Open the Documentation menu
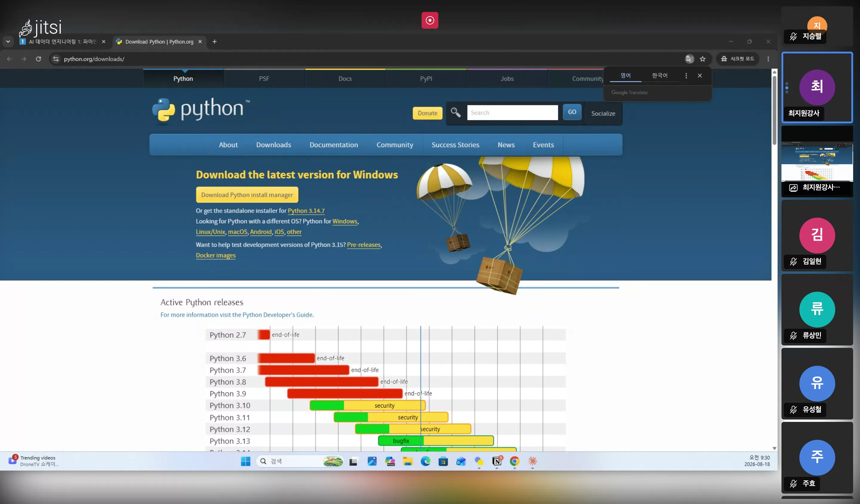The image size is (860, 504). click(334, 145)
